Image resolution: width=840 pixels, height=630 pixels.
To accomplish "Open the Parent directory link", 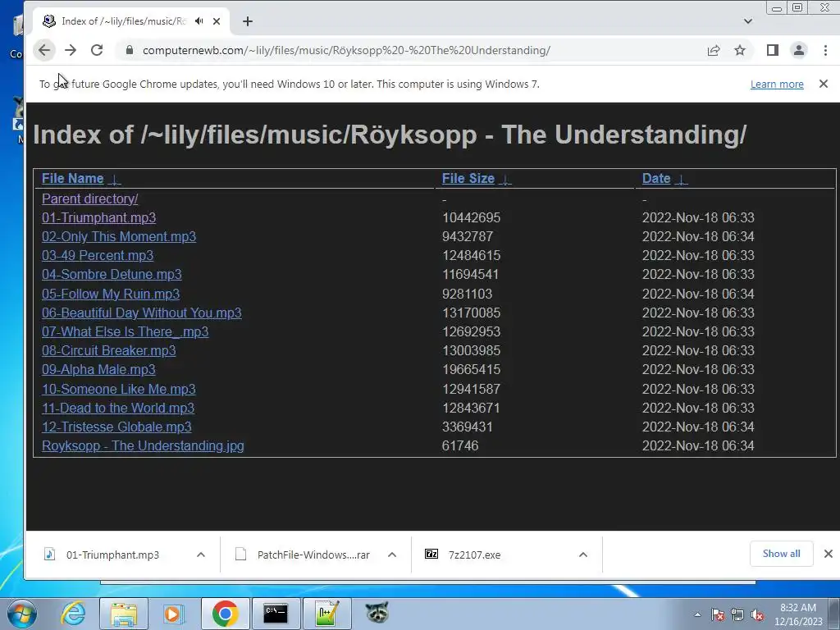I will point(90,199).
